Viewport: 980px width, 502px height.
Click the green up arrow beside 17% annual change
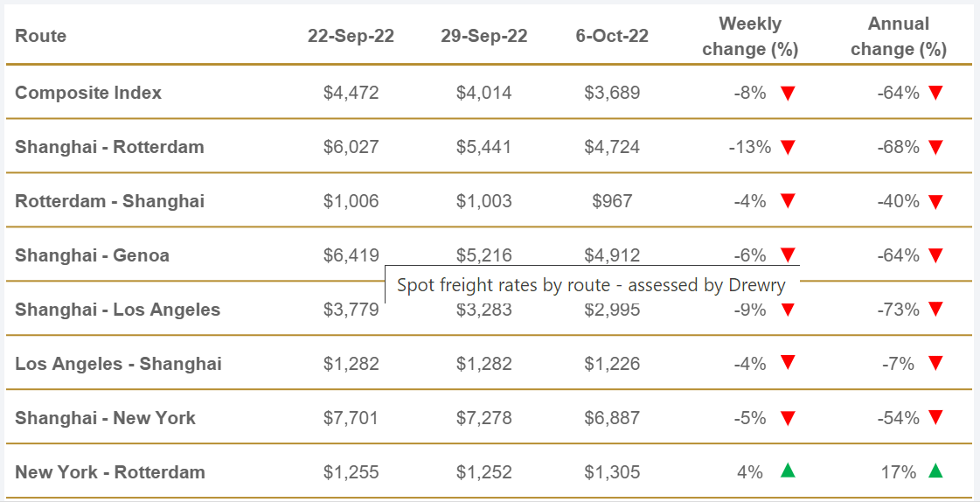click(935, 472)
